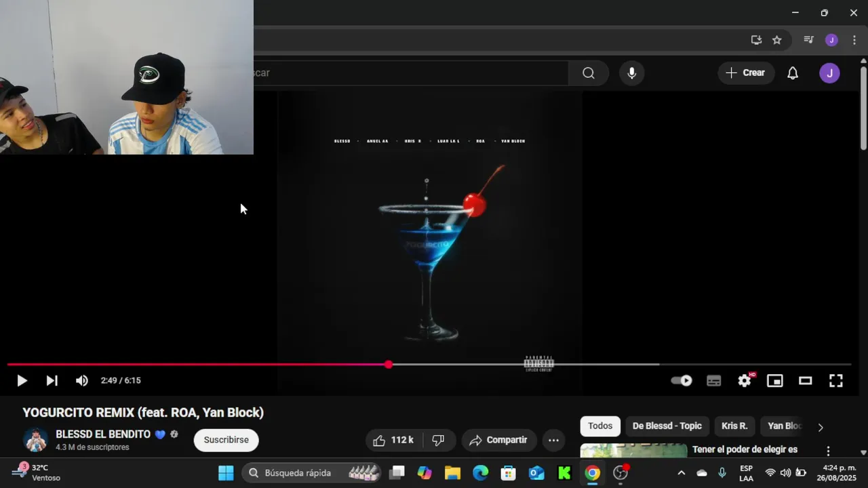
Task: Mute the video volume
Action: (81, 381)
